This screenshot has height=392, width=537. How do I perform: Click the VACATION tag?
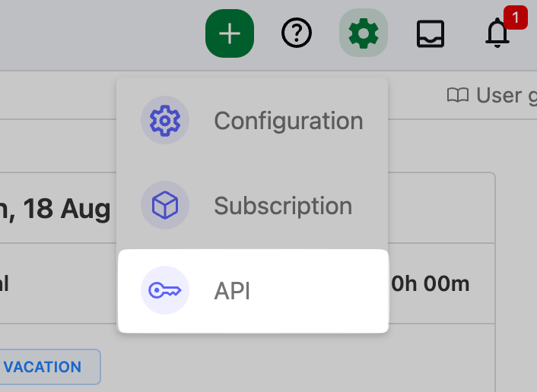coord(44,367)
